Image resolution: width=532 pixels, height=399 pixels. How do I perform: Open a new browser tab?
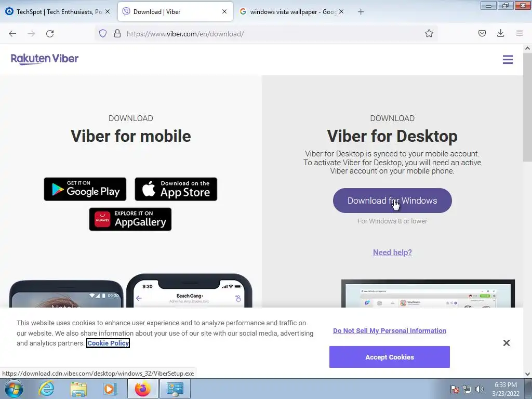pos(361,12)
